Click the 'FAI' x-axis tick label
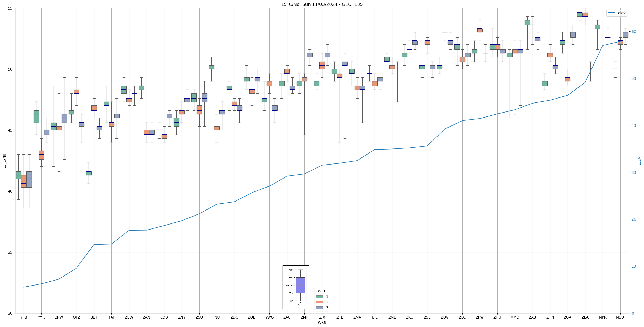The width and height of the screenshot is (644, 327). point(112,317)
